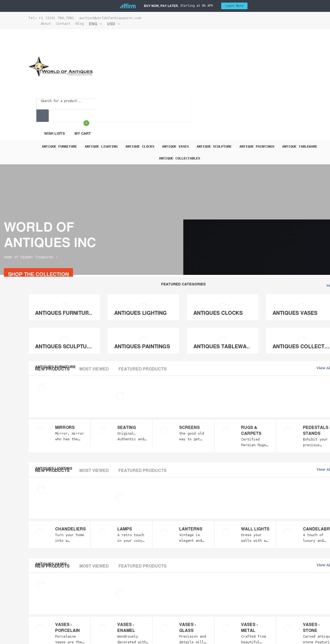Click the dark hero banner image
330x644 pixels.
pos(256,247)
